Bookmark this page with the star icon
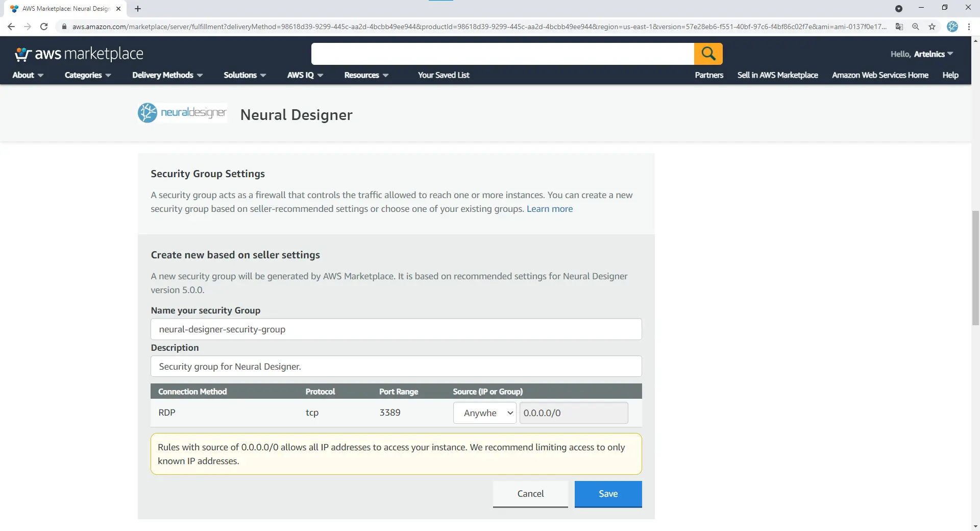This screenshot has width=980, height=531. tap(932, 27)
